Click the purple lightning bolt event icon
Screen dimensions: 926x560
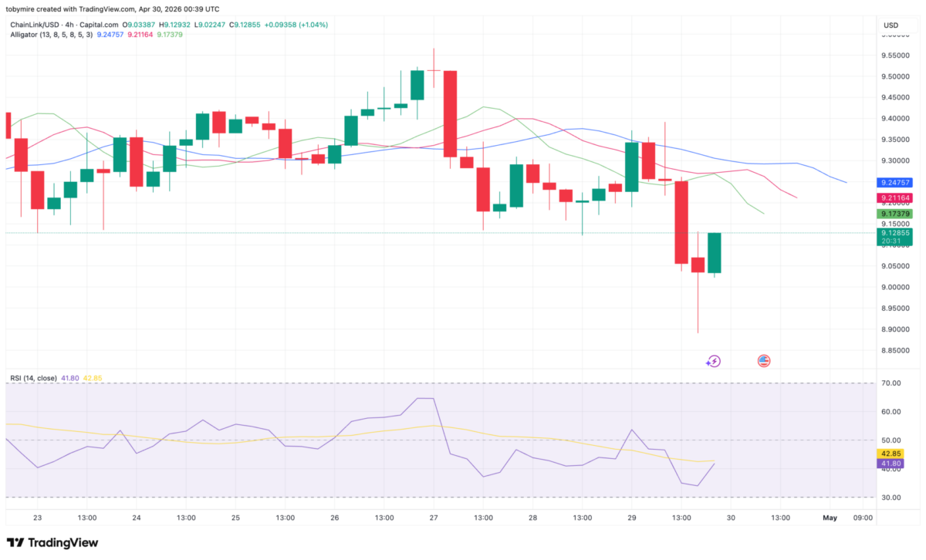coord(714,360)
